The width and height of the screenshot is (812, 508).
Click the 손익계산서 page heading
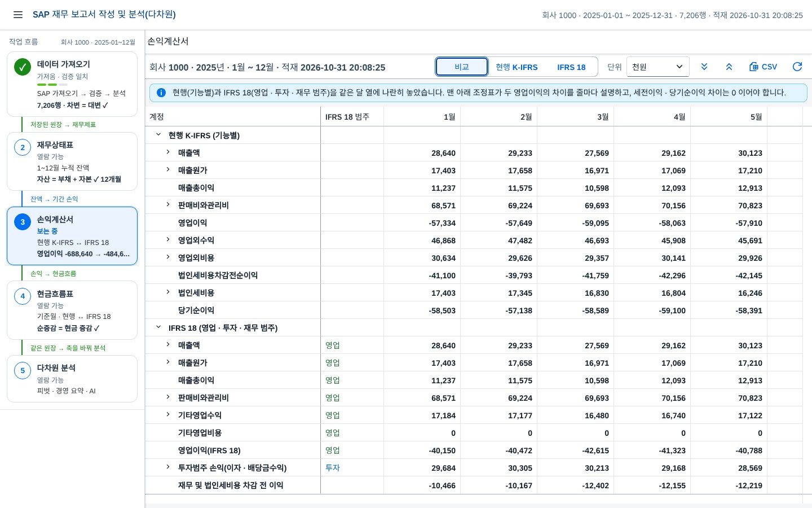pos(168,41)
